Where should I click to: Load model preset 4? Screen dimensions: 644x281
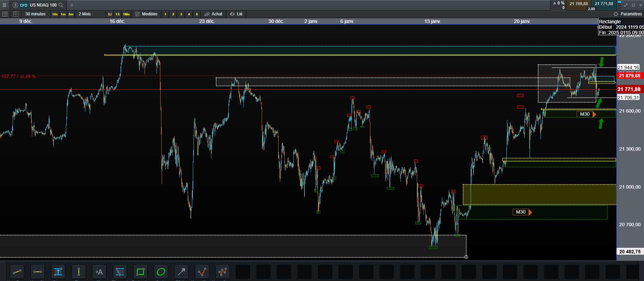pos(189,14)
